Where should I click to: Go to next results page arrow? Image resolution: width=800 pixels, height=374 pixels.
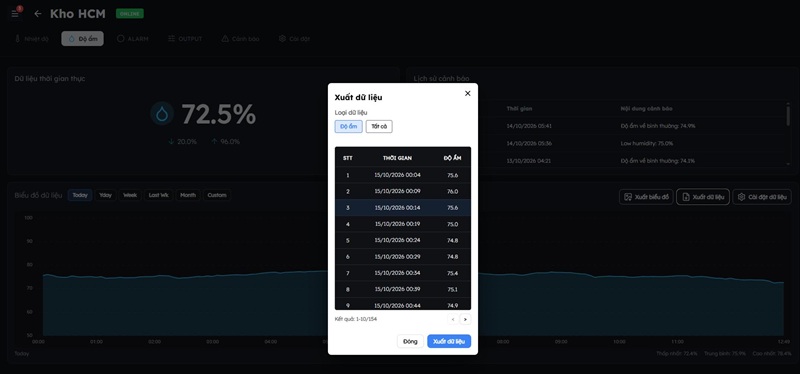(x=465, y=319)
